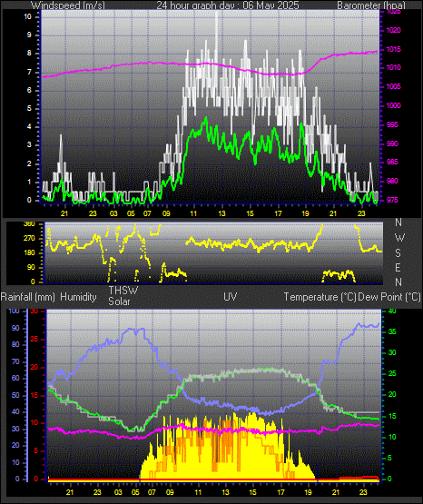Select the 'Rainfall (mm)' label

click(x=27, y=297)
